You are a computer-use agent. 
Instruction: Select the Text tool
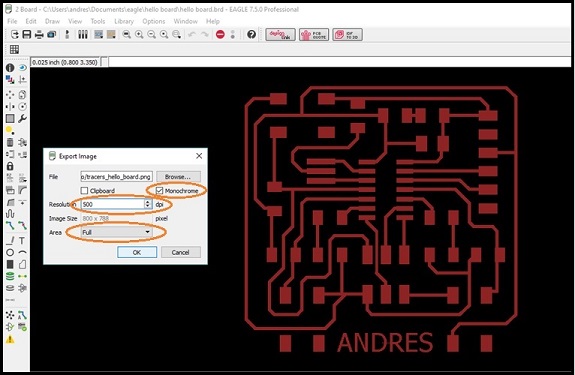pyautogui.click(x=22, y=241)
